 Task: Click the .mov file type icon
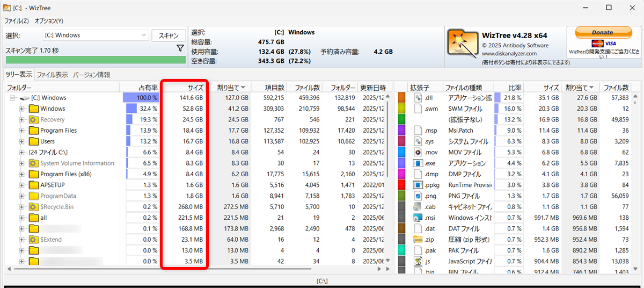click(418, 152)
